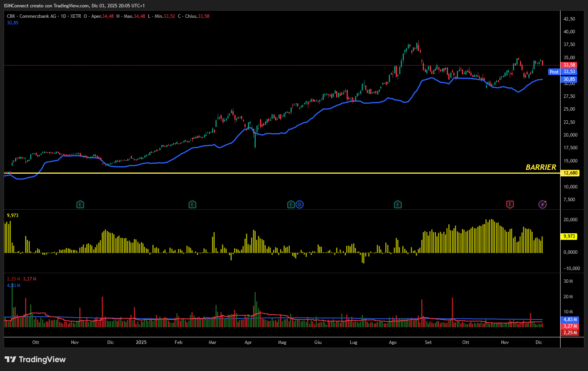This screenshot has width=588, height=371.
Task: Select the blue 30,85 moving average price tag
Action: [569, 79]
